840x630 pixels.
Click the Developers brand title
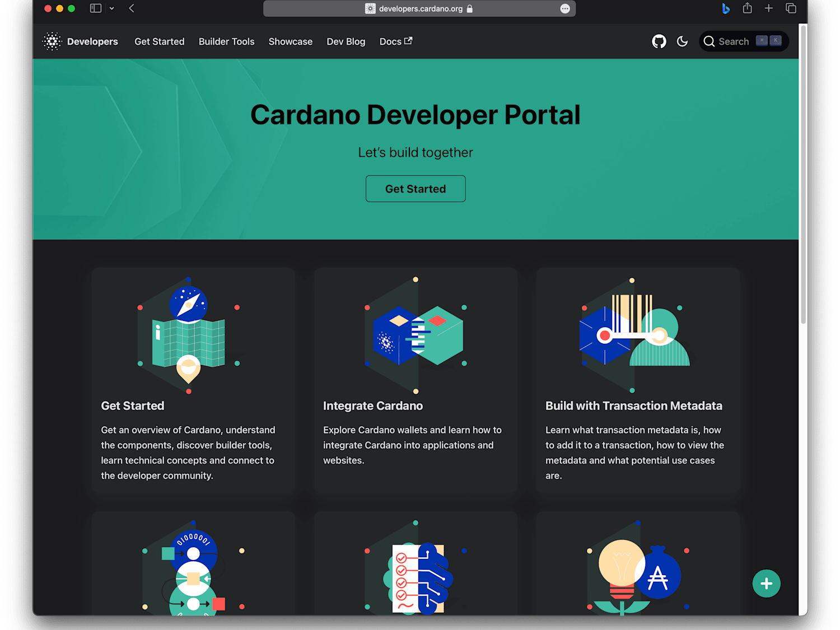tap(92, 41)
